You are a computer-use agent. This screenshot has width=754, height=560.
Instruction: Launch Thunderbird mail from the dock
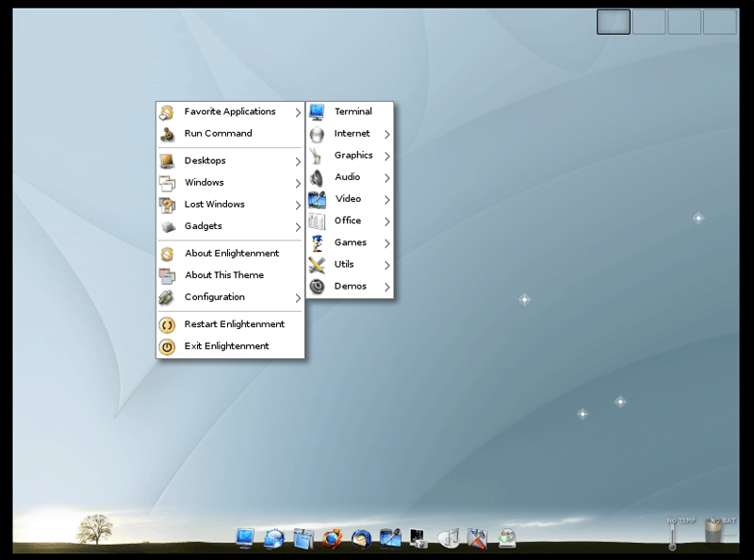click(x=361, y=538)
